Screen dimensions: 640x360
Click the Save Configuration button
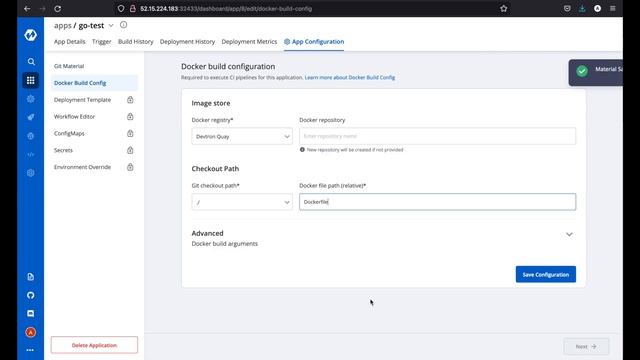click(546, 274)
